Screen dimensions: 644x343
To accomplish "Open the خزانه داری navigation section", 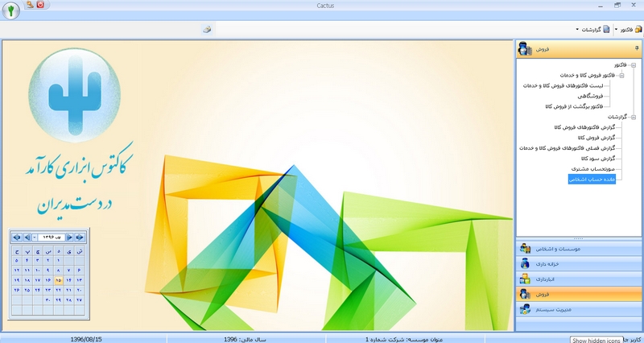I will tap(579, 264).
